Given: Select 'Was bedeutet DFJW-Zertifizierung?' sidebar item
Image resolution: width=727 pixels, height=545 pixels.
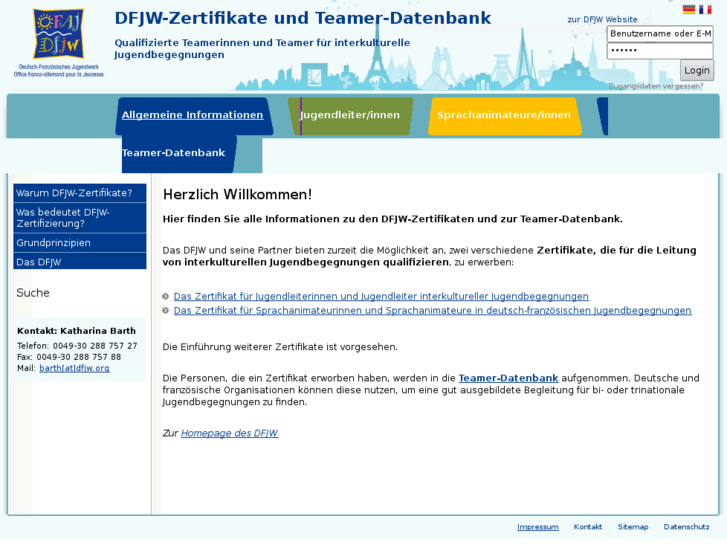Looking at the screenshot, I should [x=80, y=218].
